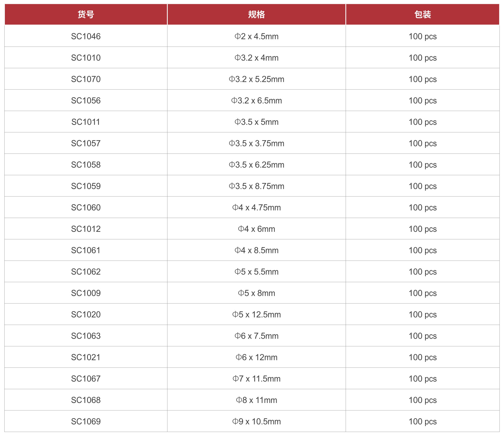Click the SC1069 item number cell
Viewport: 504px width, 437px height.
tap(86, 421)
